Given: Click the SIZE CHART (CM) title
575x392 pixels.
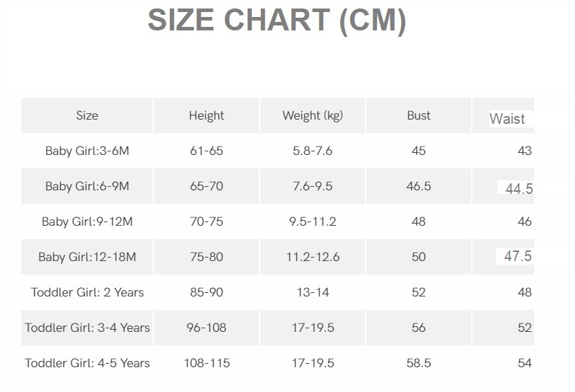Looking at the screenshot, I should point(277,21).
